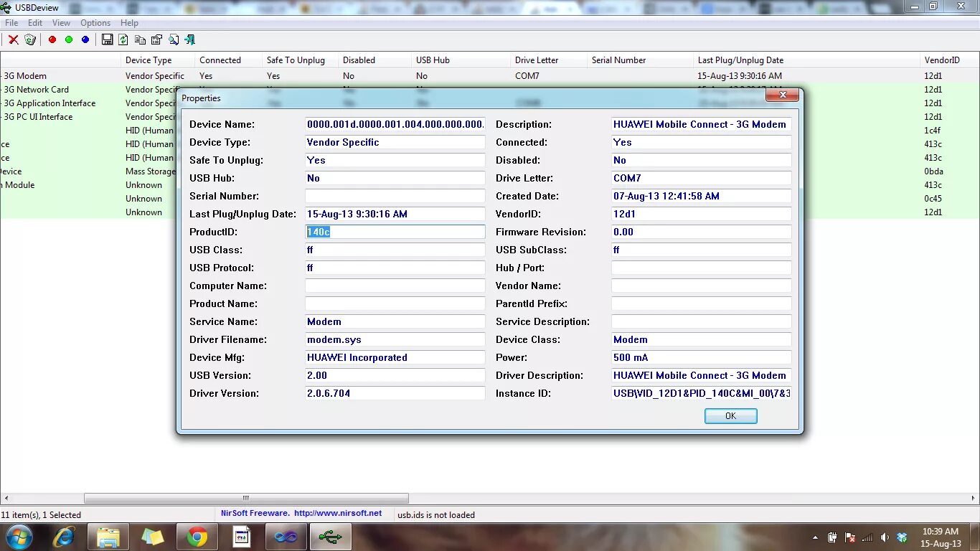Click the USBDeview taskbar button
Image resolution: width=980 pixels, height=551 pixels.
pos(331,537)
